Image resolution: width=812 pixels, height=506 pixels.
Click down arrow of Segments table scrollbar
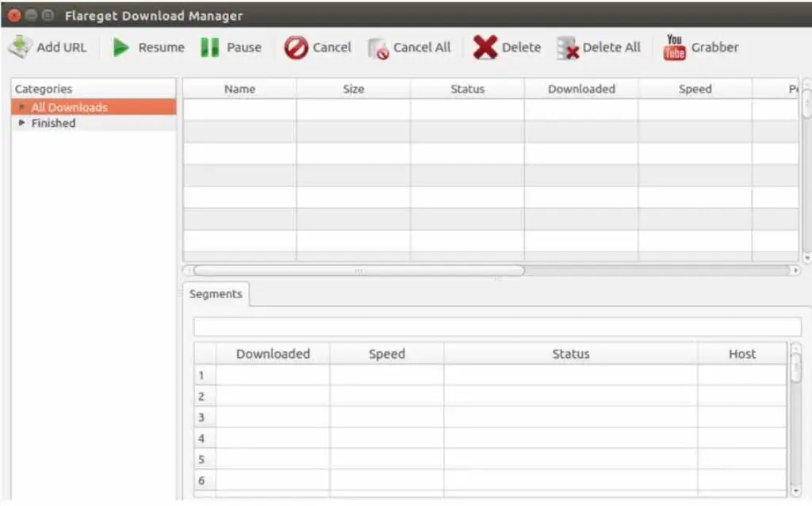pyautogui.click(x=796, y=491)
